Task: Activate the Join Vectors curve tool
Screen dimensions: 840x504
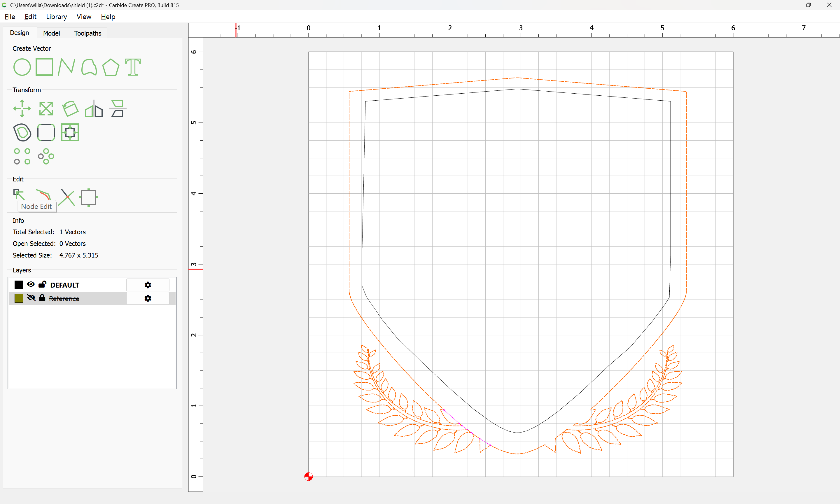Action: [x=43, y=195]
